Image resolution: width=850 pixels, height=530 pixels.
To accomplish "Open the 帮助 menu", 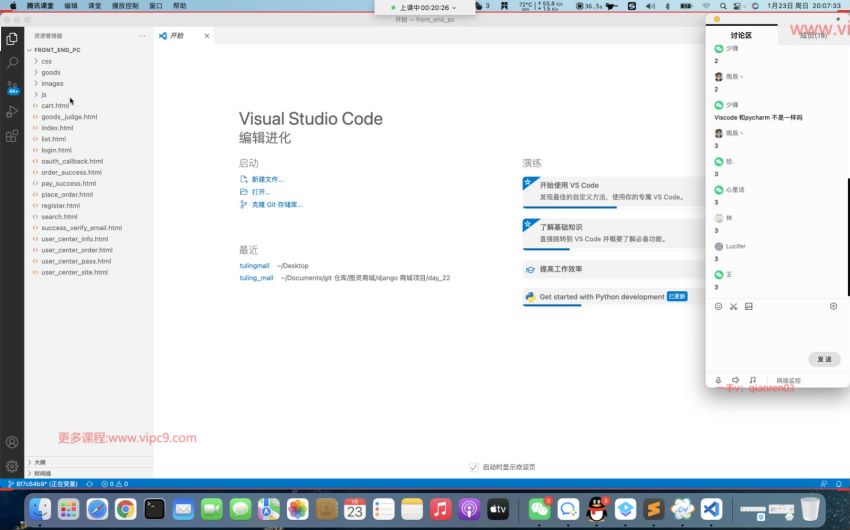I will (x=179, y=5).
